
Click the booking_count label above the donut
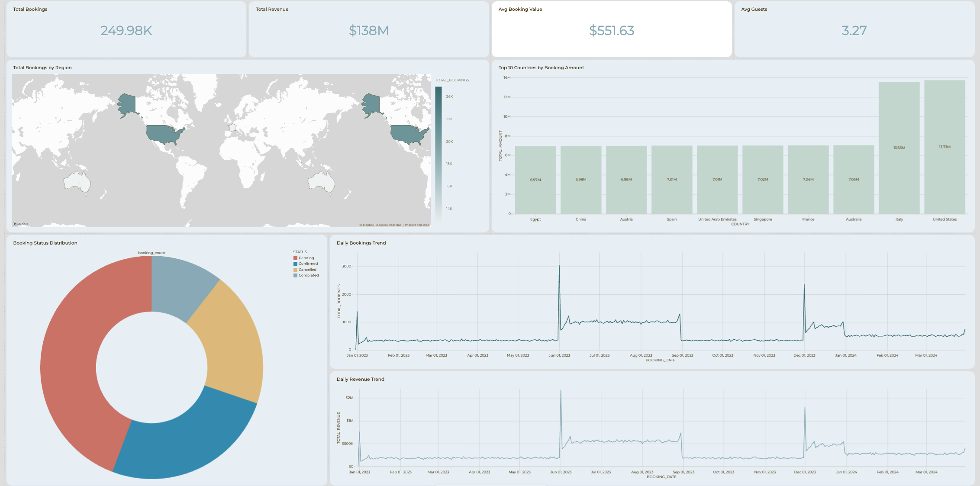pyautogui.click(x=152, y=253)
